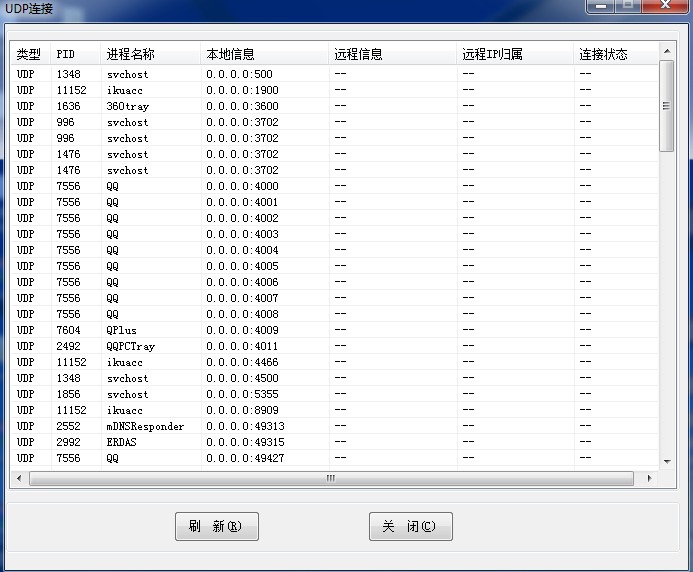The height and width of the screenshot is (572, 693).
Task: Click the vertical scrollbar thumb
Action: pos(666,106)
